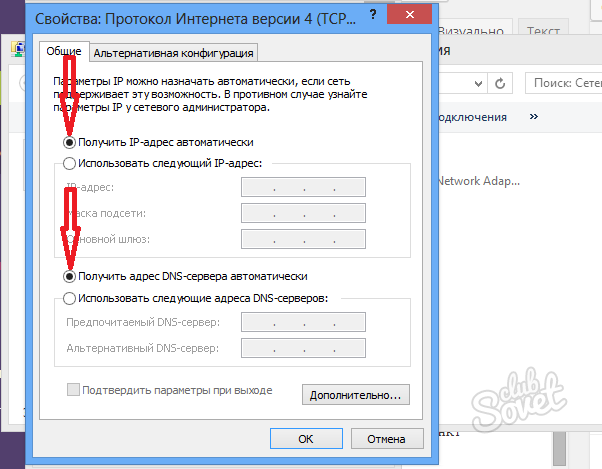
Task: Open the address bar dropdown arrow
Action: pyautogui.click(x=478, y=84)
